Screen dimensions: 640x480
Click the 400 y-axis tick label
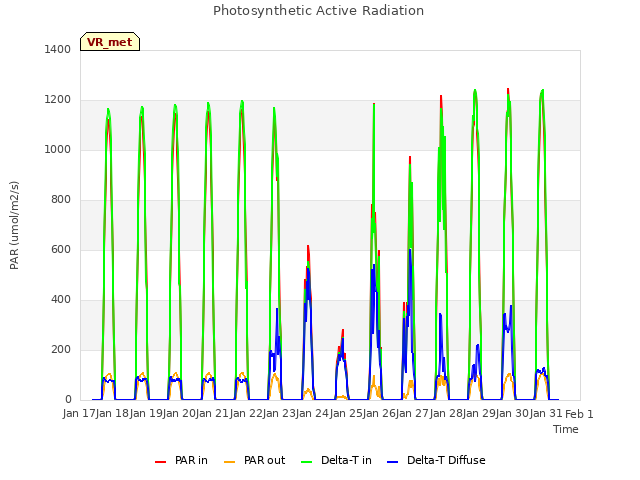point(61,300)
